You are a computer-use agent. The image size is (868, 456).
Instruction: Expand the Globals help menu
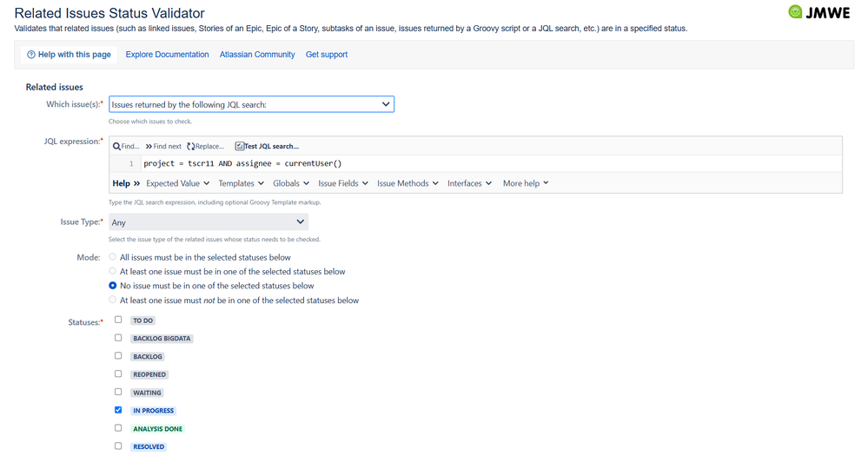(x=290, y=183)
